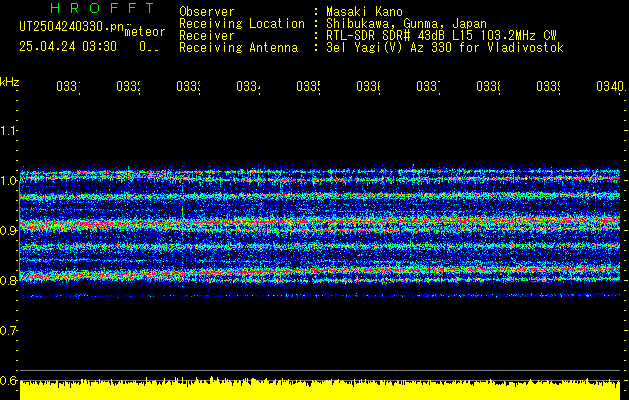Image resolution: width=629 pixels, height=400 pixels.
Task: Click the 0331 time marker
Action: coord(68,87)
